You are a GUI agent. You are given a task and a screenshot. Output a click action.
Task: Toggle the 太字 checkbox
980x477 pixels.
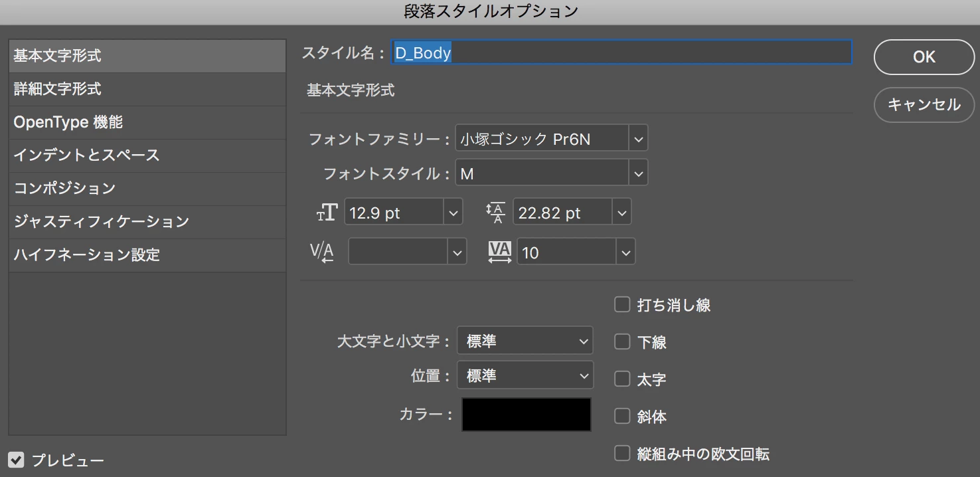point(622,379)
